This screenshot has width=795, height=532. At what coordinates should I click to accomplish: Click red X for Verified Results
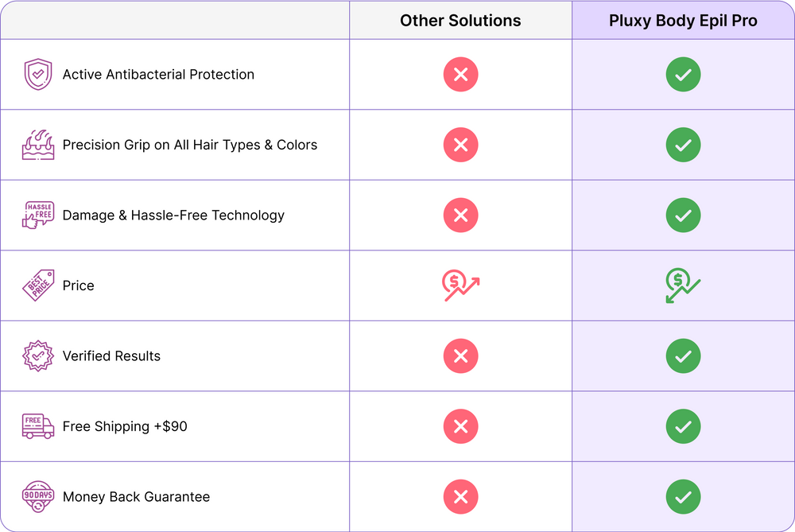[x=460, y=356]
